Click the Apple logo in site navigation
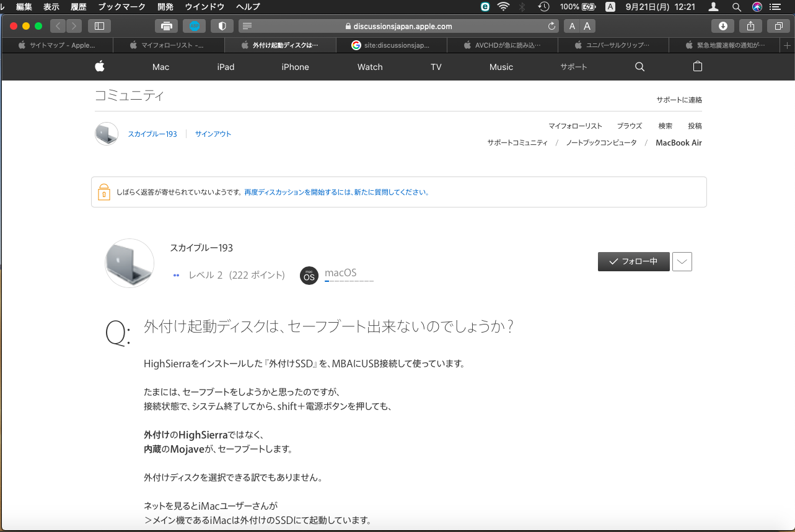Screen dimensions: 795x532 tap(99, 67)
